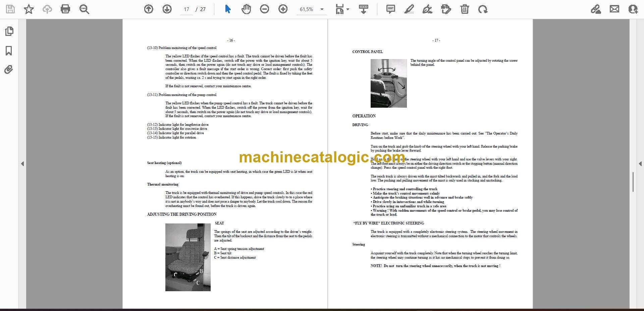This screenshot has height=311, width=644.
Task: Add bookmark with the star icon
Action: pos(29,9)
